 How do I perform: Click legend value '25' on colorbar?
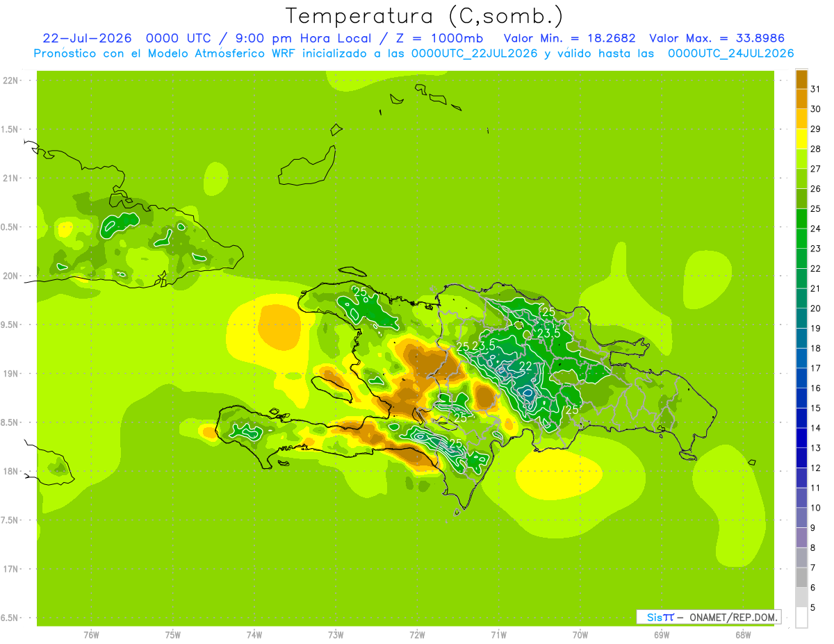[x=816, y=208]
